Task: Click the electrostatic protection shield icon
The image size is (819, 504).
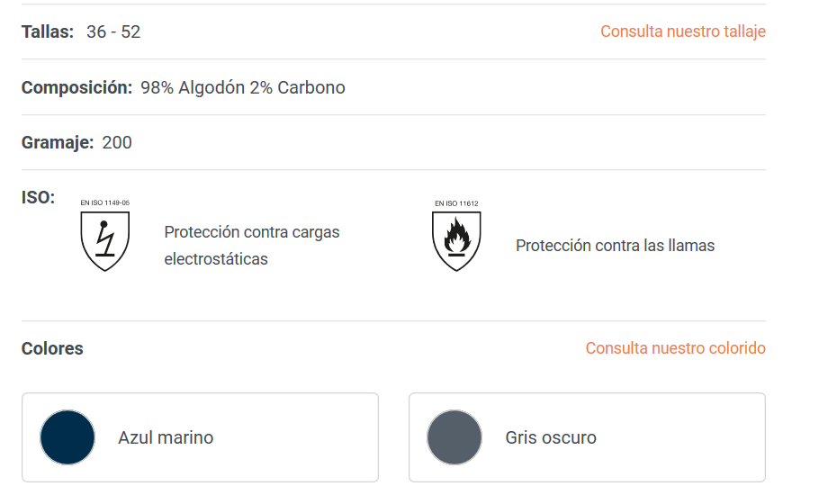Action: pos(105,241)
